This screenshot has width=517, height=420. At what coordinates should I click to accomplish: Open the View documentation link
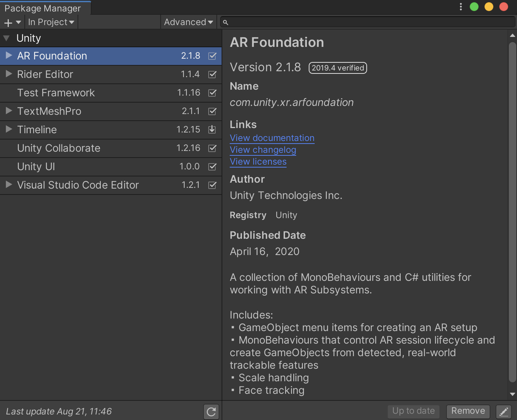pos(272,138)
